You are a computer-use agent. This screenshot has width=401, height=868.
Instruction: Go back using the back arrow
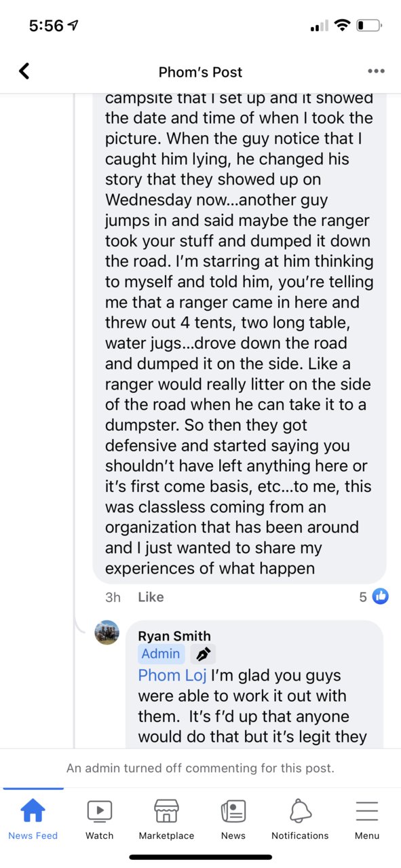click(x=24, y=71)
